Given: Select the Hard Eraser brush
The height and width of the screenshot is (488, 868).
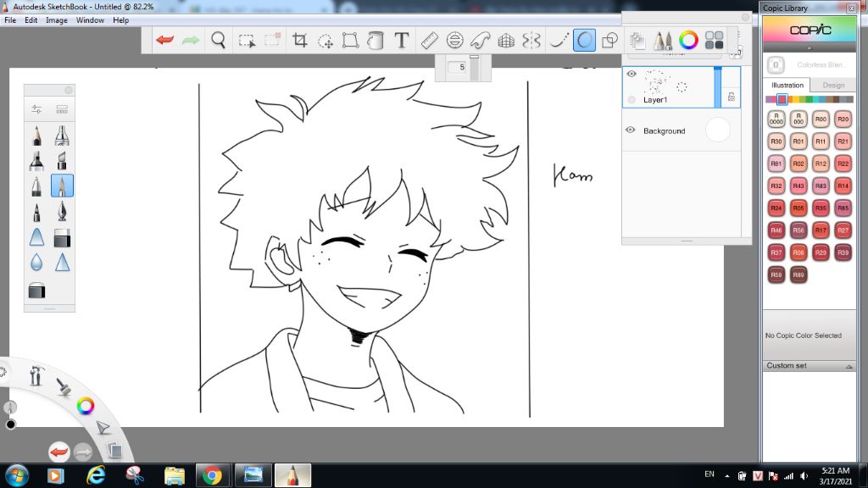Looking at the screenshot, I should (61, 237).
